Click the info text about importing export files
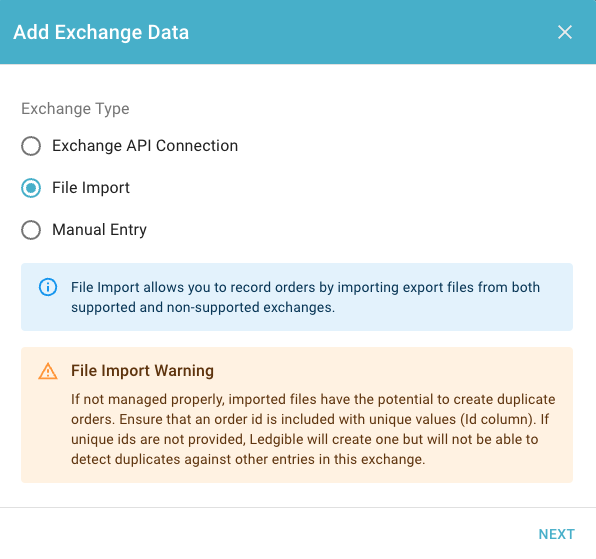The height and width of the screenshot is (559, 596). (305, 297)
